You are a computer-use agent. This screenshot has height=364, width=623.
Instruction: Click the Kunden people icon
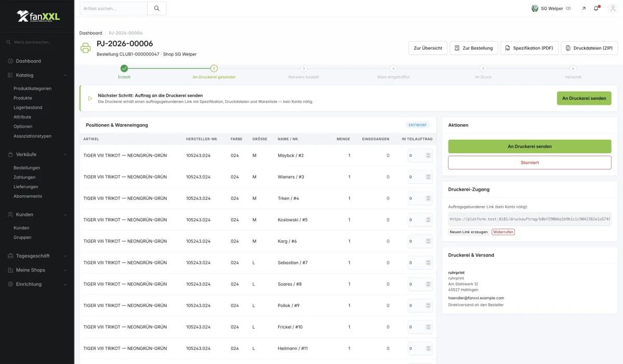coord(10,214)
